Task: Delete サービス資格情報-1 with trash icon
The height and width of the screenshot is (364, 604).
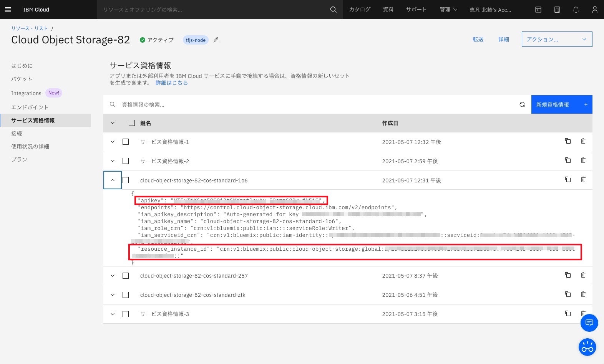Action: tap(583, 141)
